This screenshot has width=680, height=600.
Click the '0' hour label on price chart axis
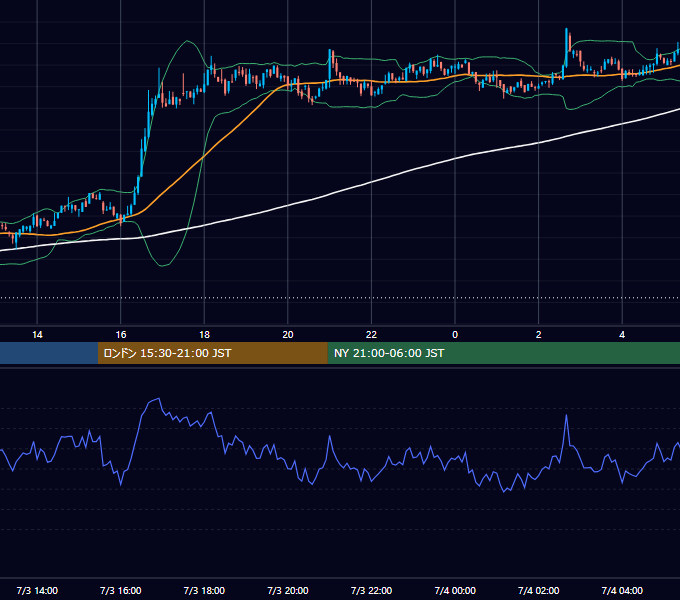point(455,335)
